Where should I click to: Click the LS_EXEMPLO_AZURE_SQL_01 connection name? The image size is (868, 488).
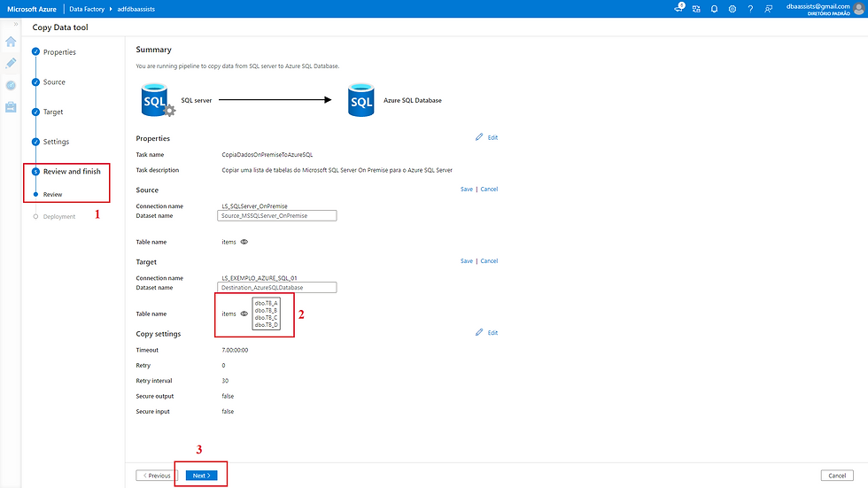coord(259,278)
